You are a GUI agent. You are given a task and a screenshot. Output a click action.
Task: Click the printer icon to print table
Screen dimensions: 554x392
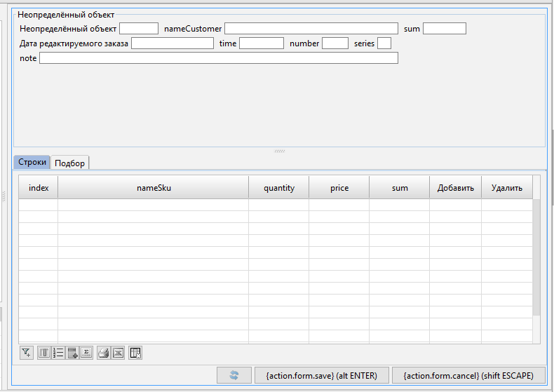point(104,353)
